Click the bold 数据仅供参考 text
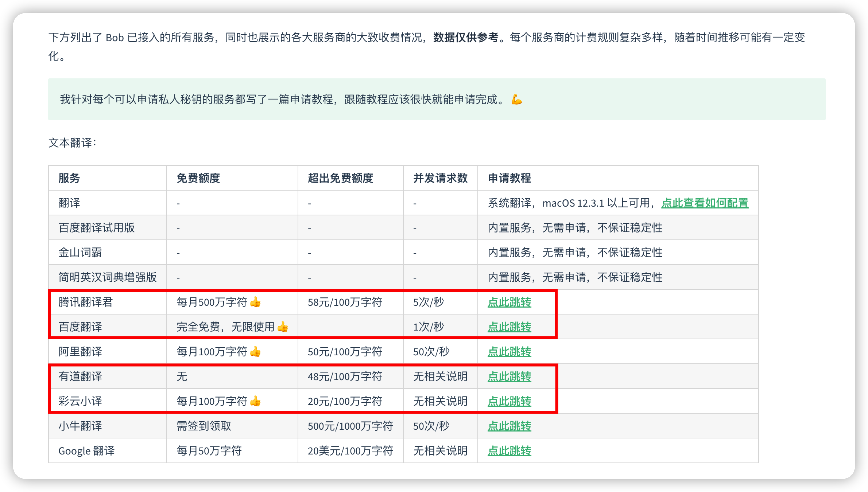This screenshot has width=868, height=492. 465,38
